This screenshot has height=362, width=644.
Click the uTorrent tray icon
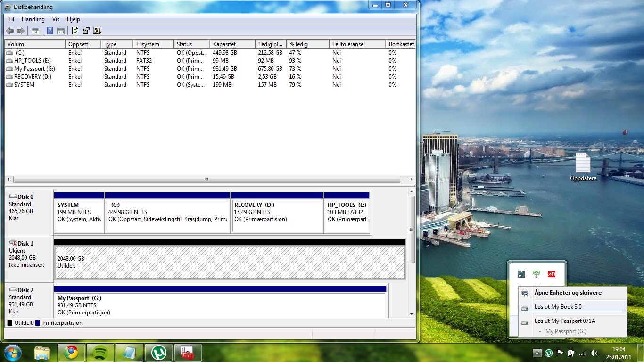pos(549,353)
